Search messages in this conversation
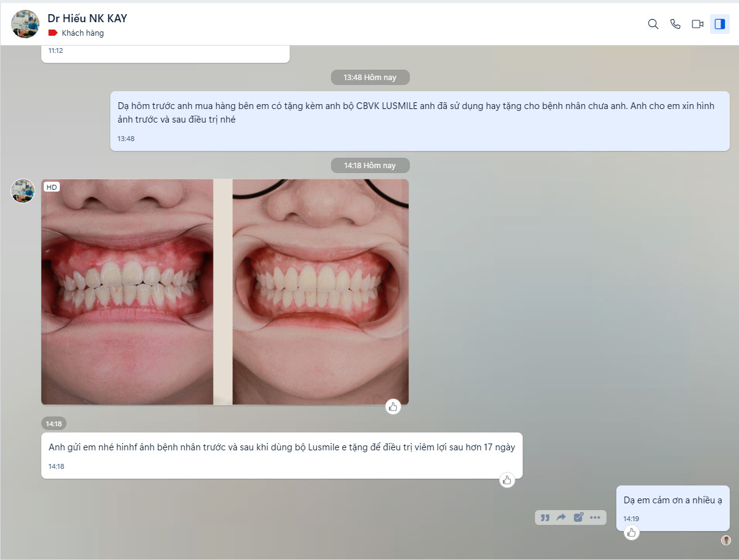The width and height of the screenshot is (739, 560). tap(653, 24)
